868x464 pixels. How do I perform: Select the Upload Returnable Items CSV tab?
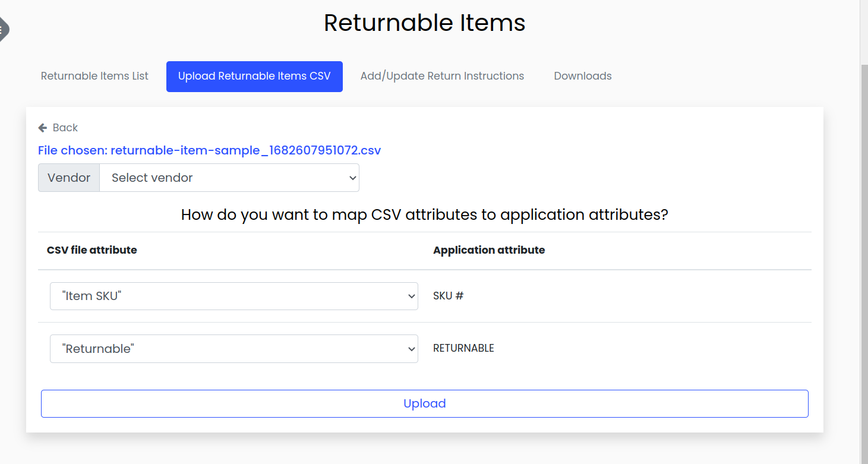point(254,76)
